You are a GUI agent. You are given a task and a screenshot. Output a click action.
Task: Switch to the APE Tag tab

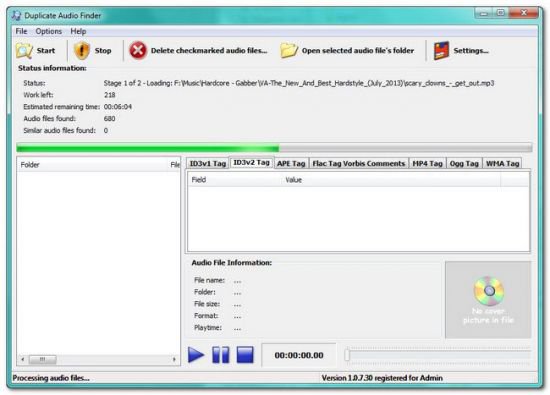(x=291, y=163)
